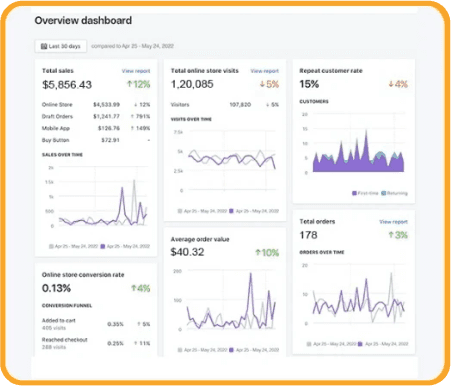The image size is (451, 386).
Task: Select the Added to cart funnel row
Action: coord(96,324)
